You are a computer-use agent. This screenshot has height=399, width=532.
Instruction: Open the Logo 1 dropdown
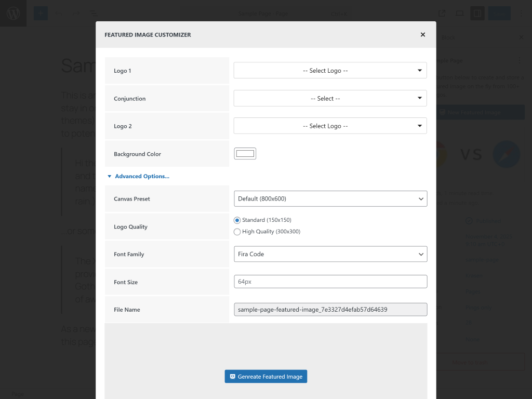point(330,71)
